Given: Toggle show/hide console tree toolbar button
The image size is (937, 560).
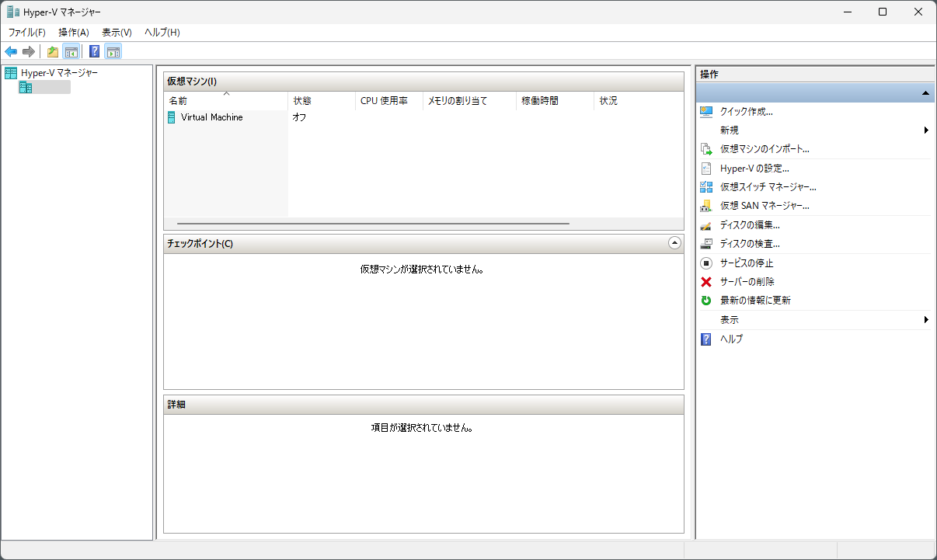Looking at the screenshot, I should [x=71, y=52].
